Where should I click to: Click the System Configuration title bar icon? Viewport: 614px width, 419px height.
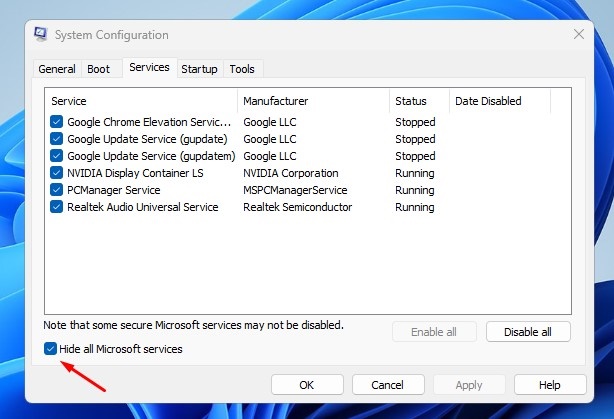39,34
